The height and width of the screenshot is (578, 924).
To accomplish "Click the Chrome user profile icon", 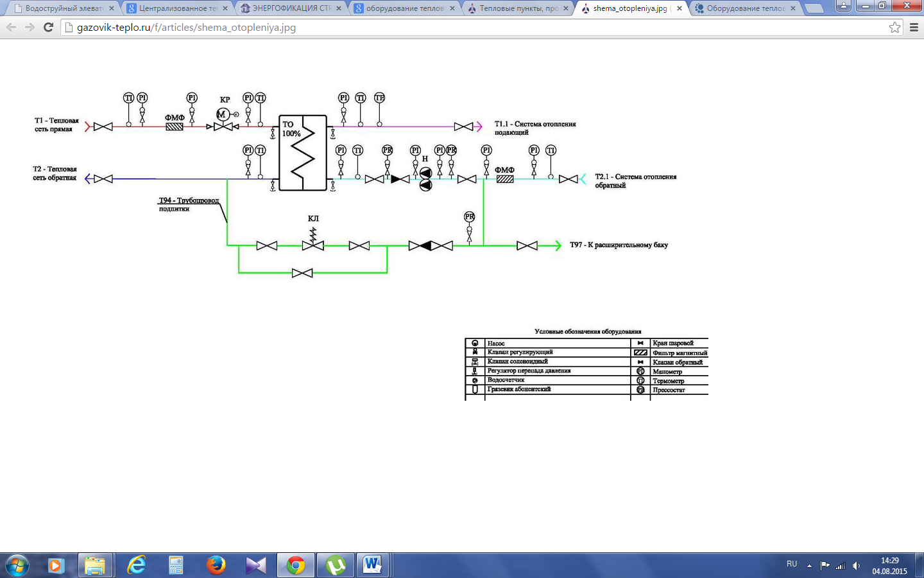I will [844, 5].
